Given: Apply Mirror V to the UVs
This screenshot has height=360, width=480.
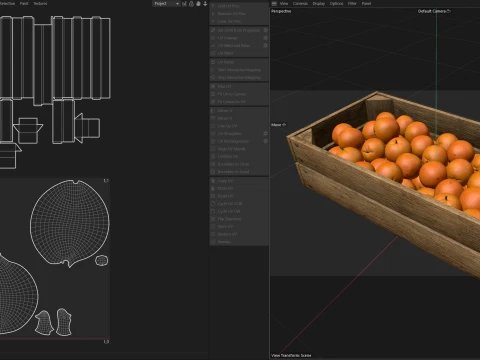Looking at the screenshot, I should [x=239, y=118].
